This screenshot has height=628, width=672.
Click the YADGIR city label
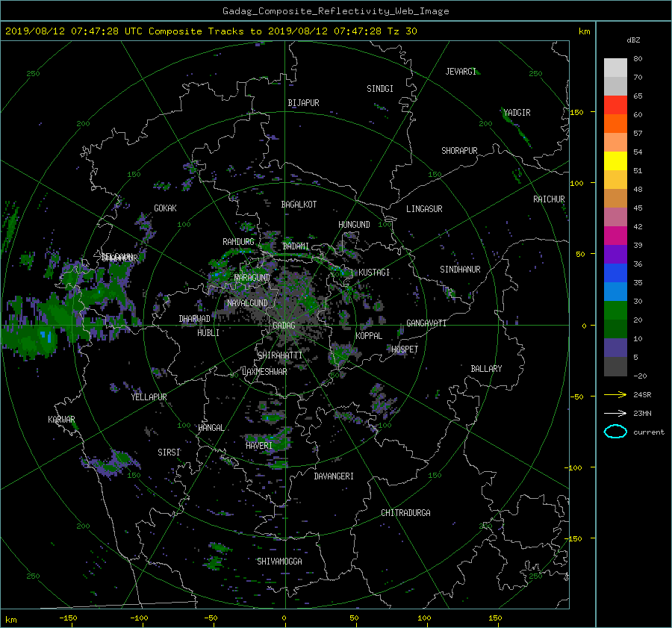click(517, 113)
